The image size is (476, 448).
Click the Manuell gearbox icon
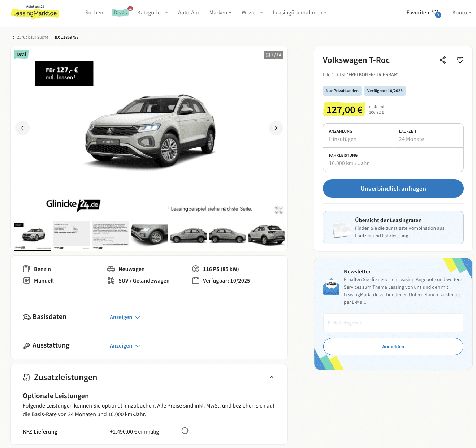pos(27,280)
